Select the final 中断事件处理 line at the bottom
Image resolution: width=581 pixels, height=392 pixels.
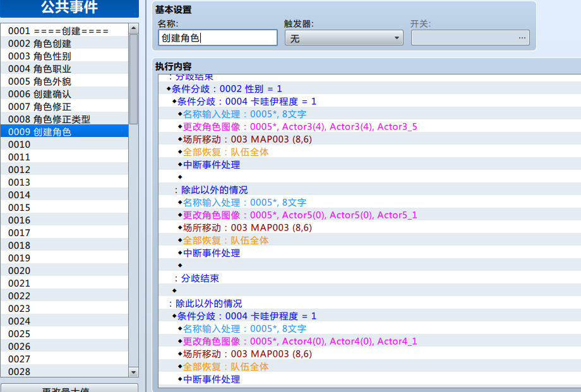pos(370,379)
